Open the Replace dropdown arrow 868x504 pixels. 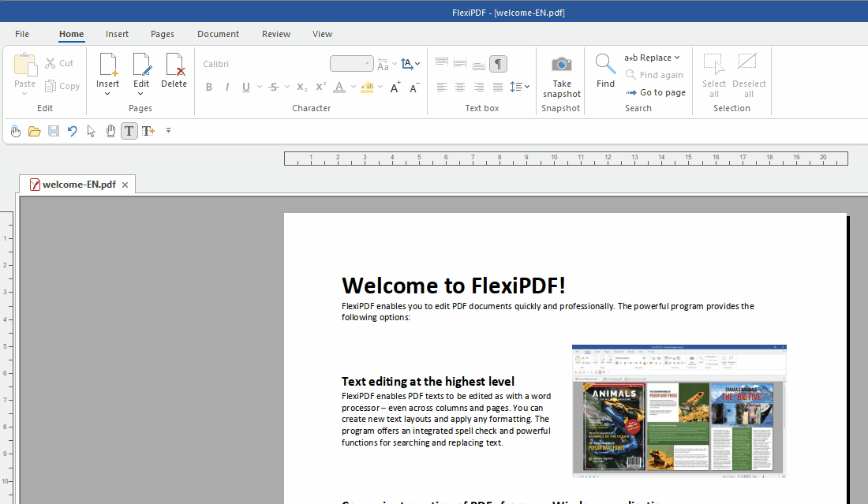pyautogui.click(x=677, y=58)
